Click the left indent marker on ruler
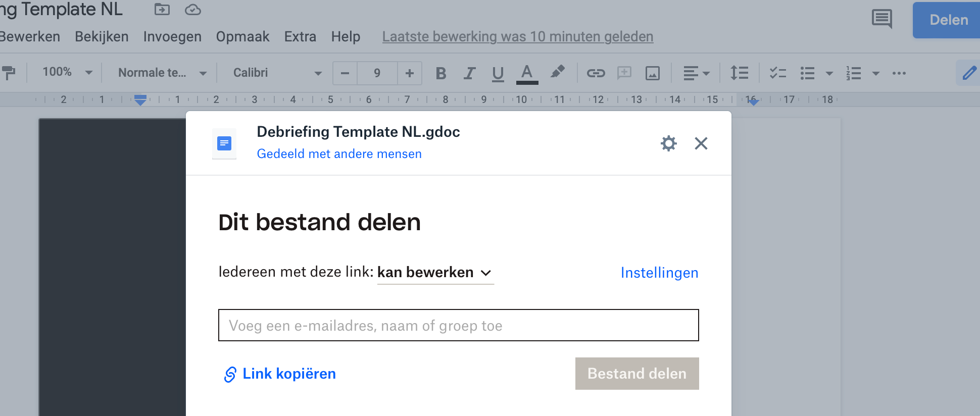 140,99
